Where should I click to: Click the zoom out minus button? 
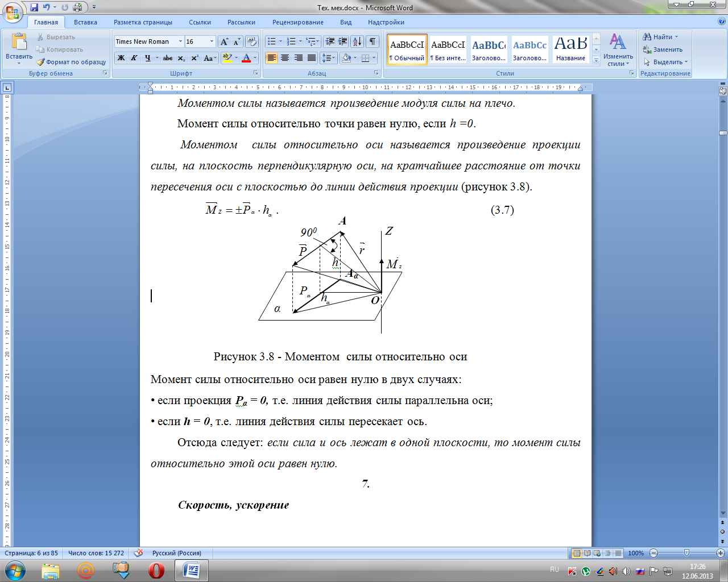(x=653, y=553)
